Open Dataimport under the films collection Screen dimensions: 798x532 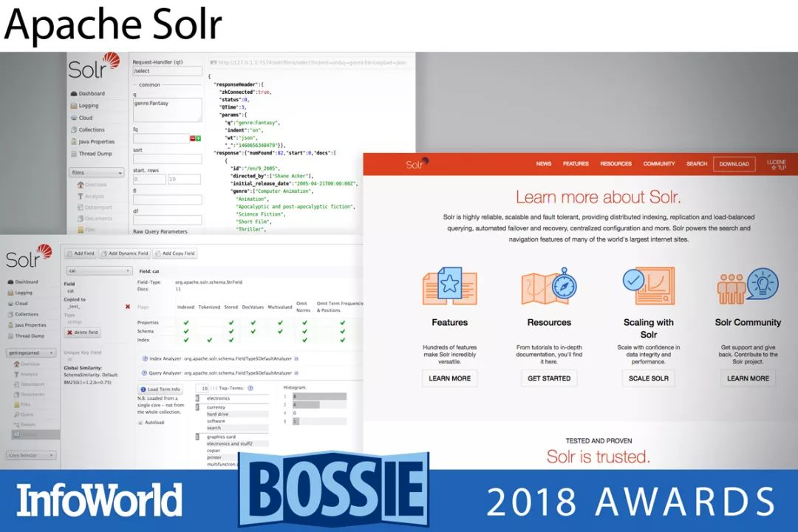(x=95, y=207)
